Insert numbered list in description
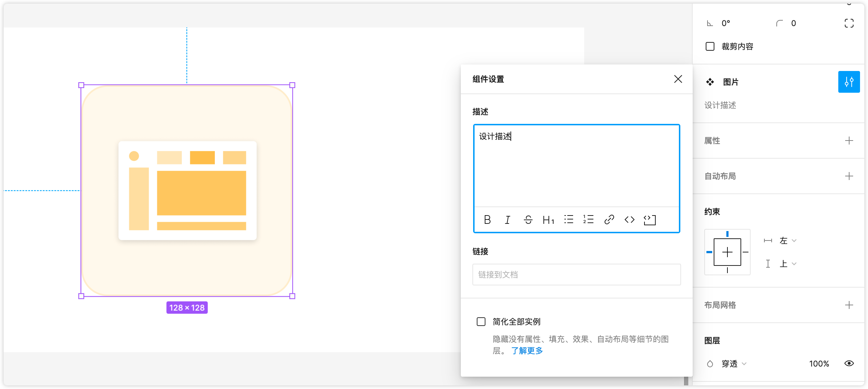Image resolution: width=868 pixels, height=389 pixels. point(588,219)
